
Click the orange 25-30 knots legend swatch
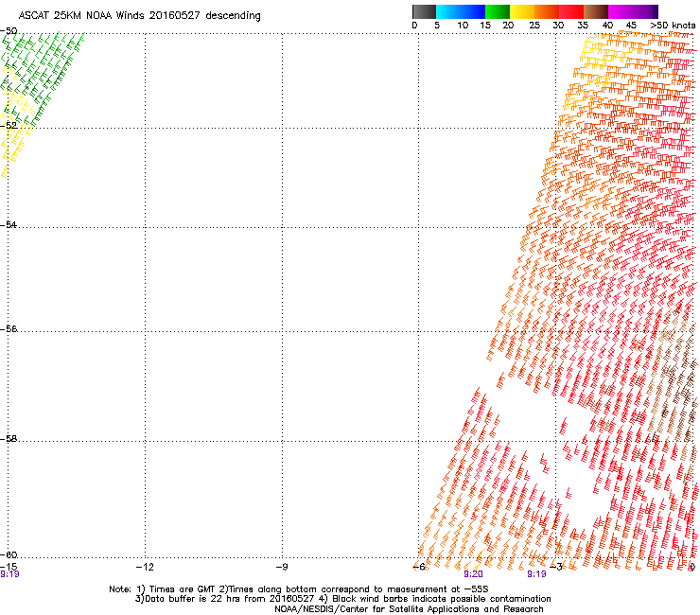pos(547,11)
